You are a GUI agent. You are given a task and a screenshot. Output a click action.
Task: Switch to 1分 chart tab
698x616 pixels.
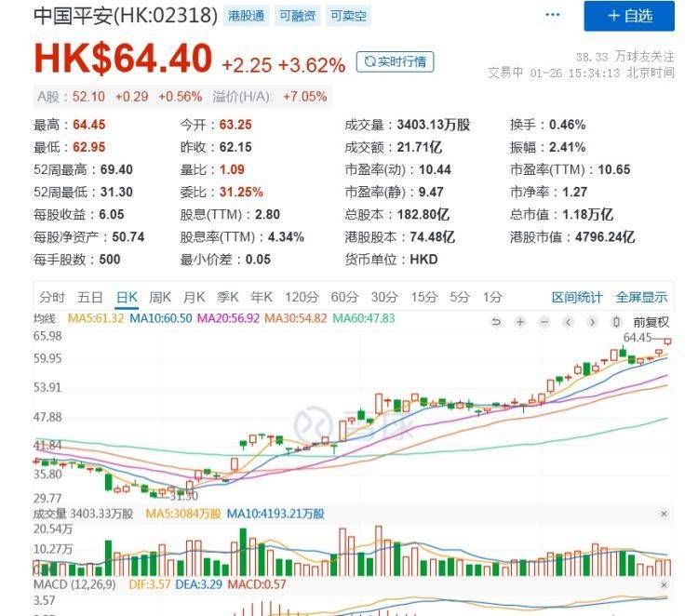pos(492,297)
